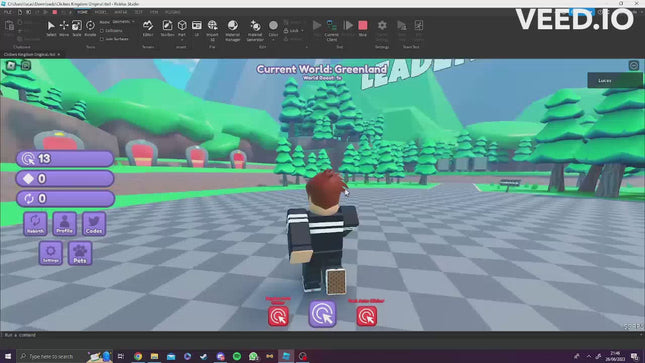The height and width of the screenshot is (363, 645).
Task: Open the Terrain Editor
Action: click(x=148, y=28)
